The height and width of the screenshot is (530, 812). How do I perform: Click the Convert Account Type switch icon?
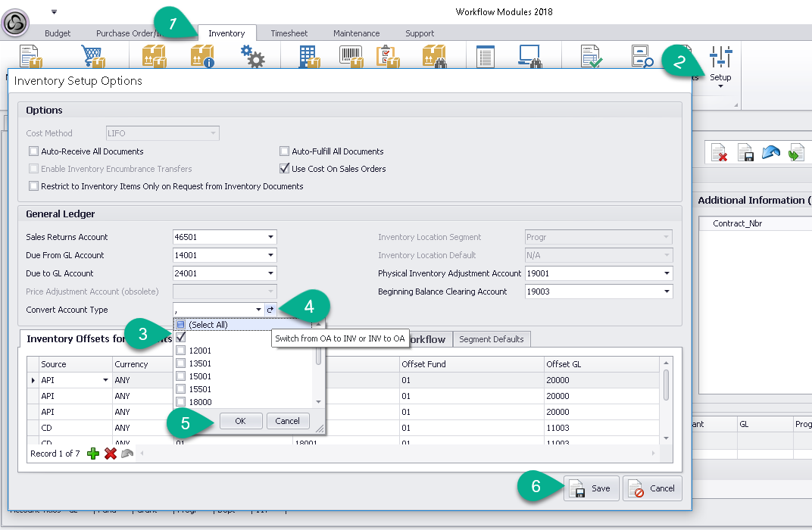tap(270, 310)
